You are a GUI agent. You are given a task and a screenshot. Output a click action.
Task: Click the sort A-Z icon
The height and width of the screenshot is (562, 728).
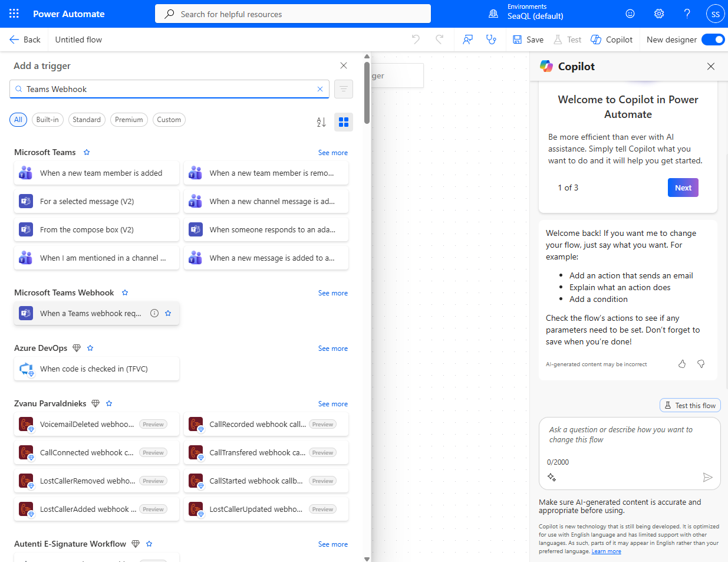point(321,122)
